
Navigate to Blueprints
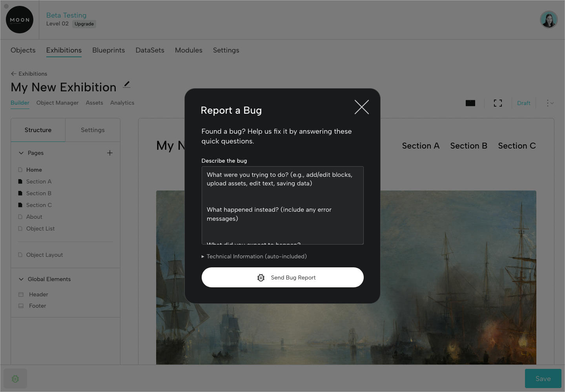[109, 50]
